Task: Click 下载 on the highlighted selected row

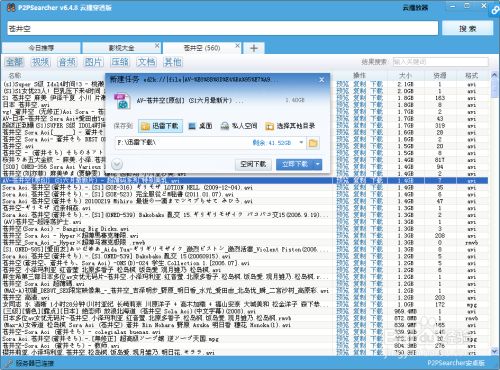Action: (377, 181)
